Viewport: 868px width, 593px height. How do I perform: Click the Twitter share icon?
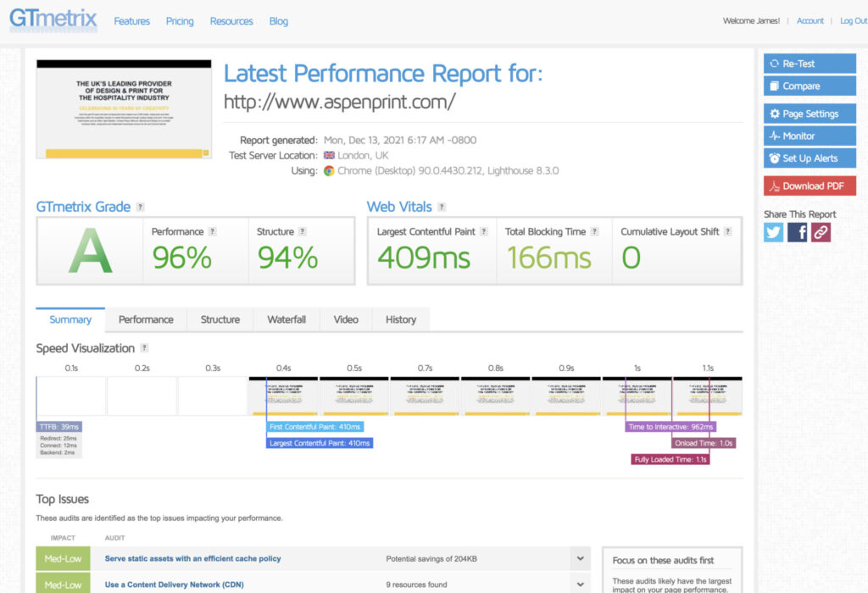point(772,232)
